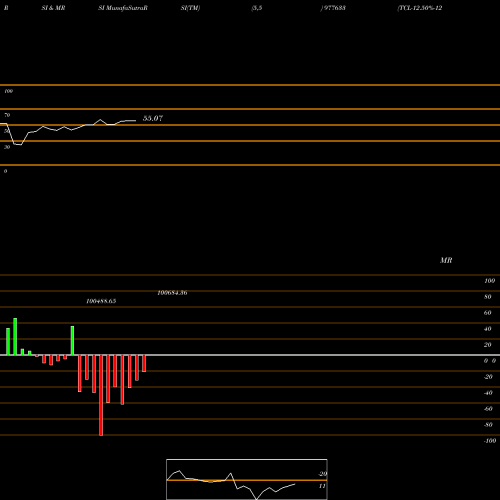
Task: Click the MR panel title label
Action: coord(446,261)
